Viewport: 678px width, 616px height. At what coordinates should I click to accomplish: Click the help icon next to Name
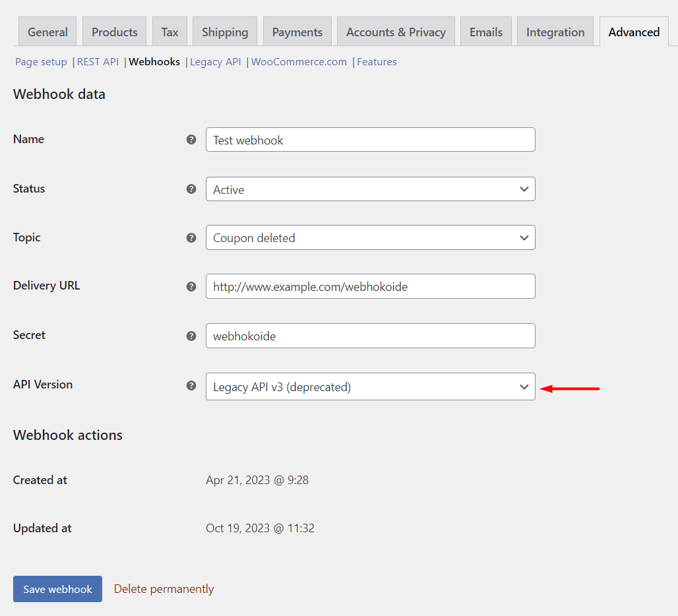click(191, 140)
